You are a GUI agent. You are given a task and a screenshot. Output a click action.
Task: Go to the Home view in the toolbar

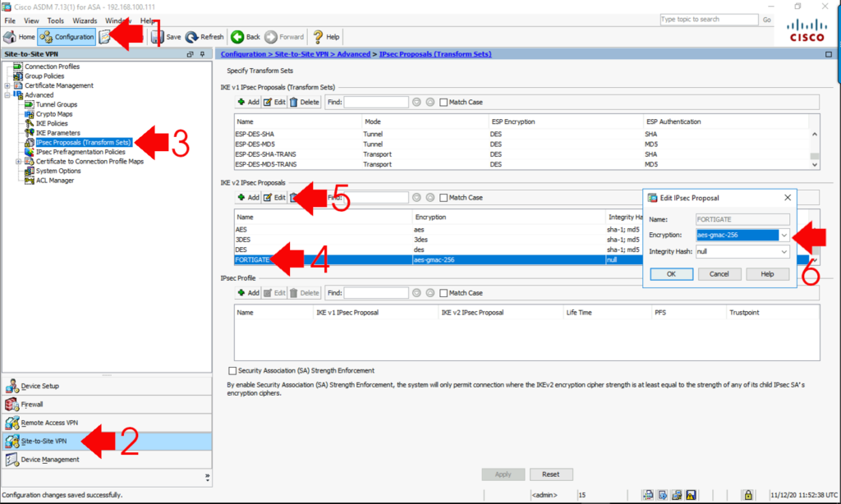point(20,37)
